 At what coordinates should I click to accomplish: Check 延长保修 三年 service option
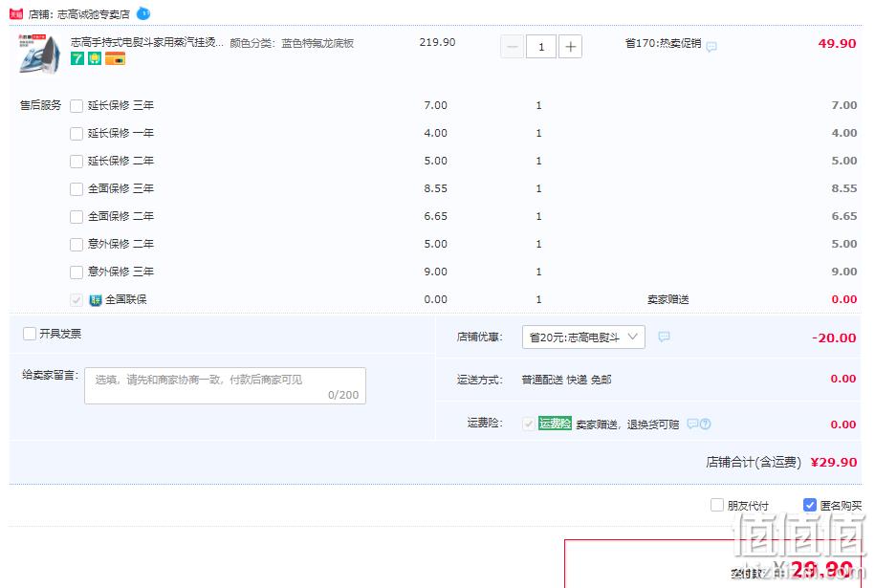coord(77,106)
